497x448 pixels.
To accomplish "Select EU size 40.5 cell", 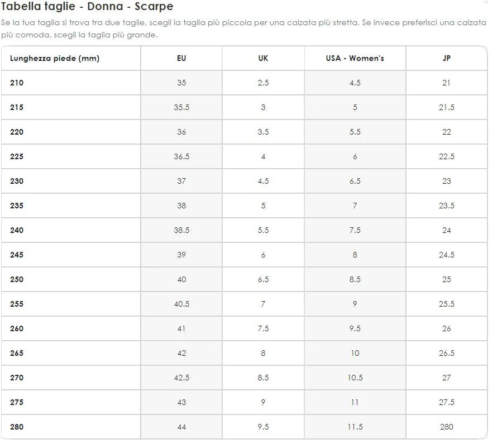I will pos(181,304).
